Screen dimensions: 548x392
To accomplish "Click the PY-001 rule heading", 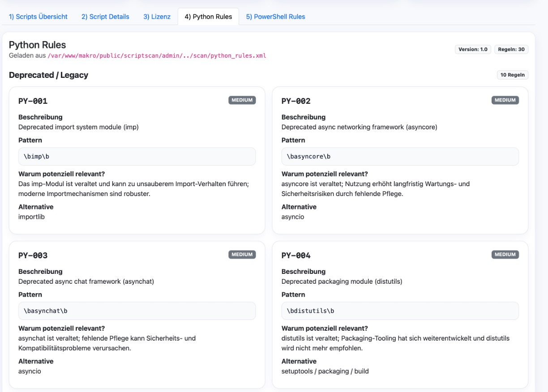I will 33,101.
